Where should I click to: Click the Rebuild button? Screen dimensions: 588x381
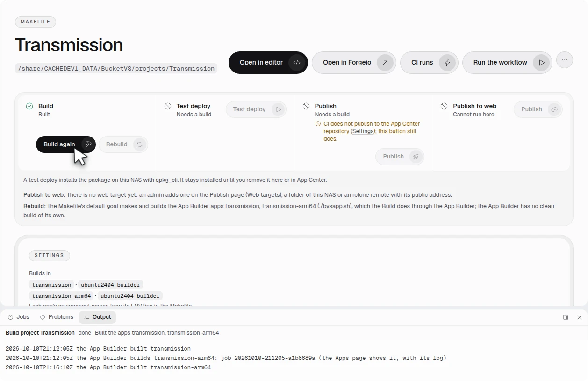click(123, 144)
